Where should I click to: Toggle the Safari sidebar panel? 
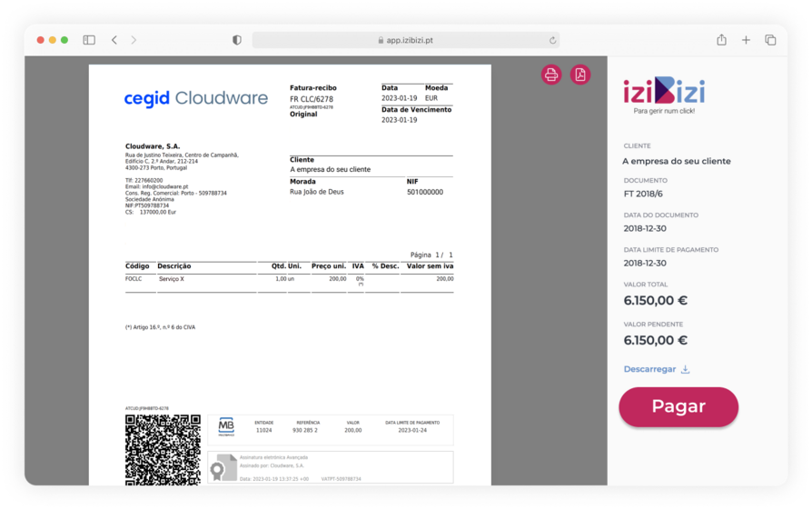coord(89,40)
